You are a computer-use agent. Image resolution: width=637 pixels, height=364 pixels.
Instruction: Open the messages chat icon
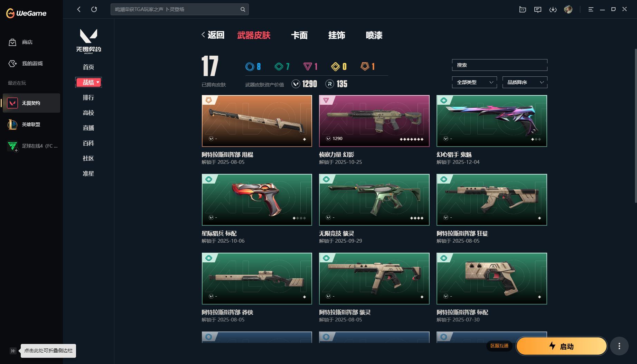click(537, 9)
